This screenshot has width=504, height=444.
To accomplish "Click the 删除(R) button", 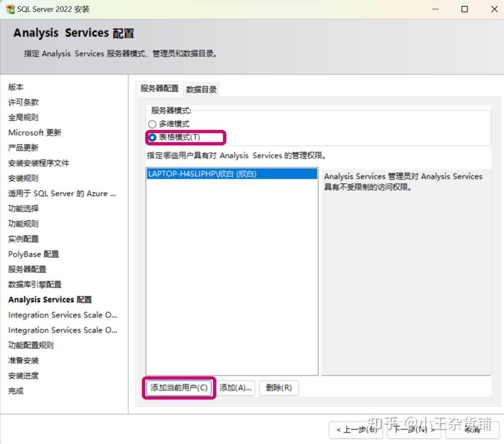I will (279, 388).
